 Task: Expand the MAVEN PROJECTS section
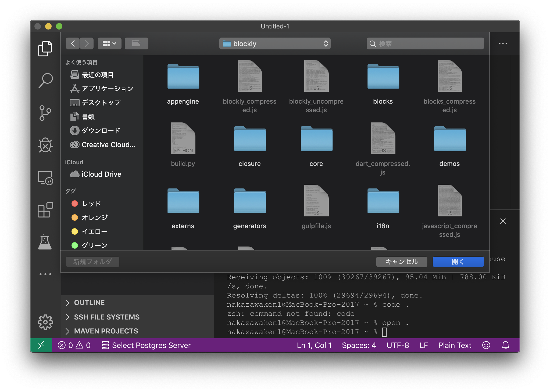[106, 331]
